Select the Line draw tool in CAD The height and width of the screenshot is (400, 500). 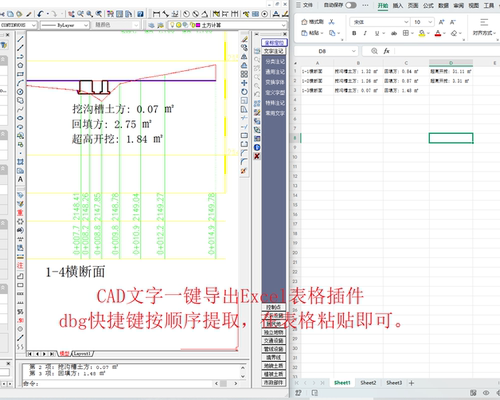coord(20,39)
